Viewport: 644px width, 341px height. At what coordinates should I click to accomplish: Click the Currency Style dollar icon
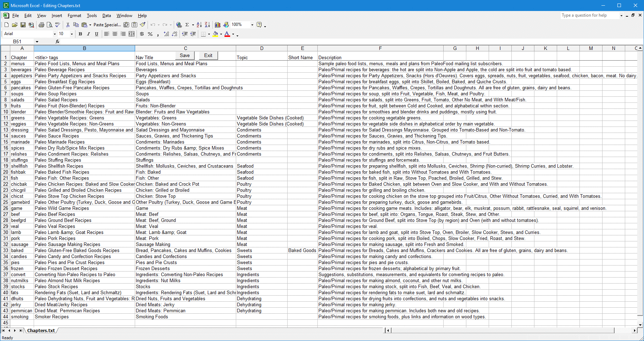coord(142,34)
